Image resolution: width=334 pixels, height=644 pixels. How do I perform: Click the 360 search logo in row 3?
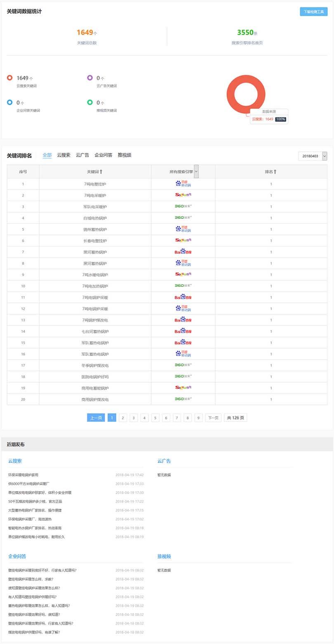183,206
